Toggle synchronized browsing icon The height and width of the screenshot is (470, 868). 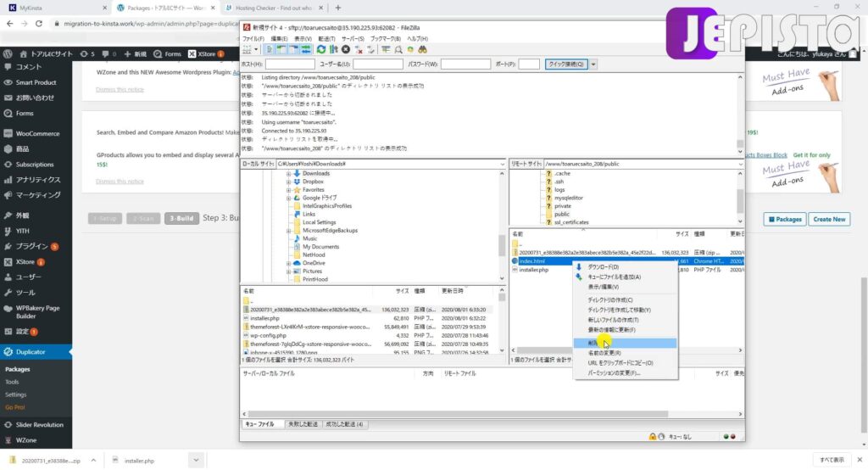(x=410, y=50)
